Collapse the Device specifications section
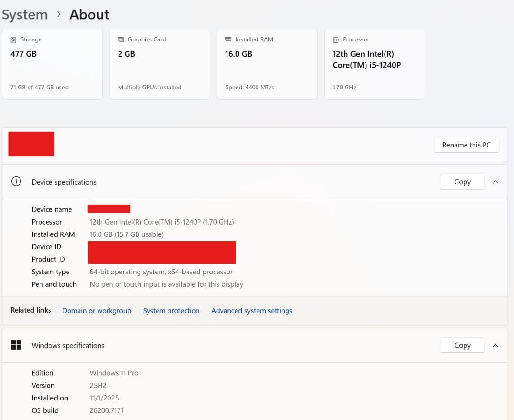The image size is (514, 420). pyautogui.click(x=495, y=182)
